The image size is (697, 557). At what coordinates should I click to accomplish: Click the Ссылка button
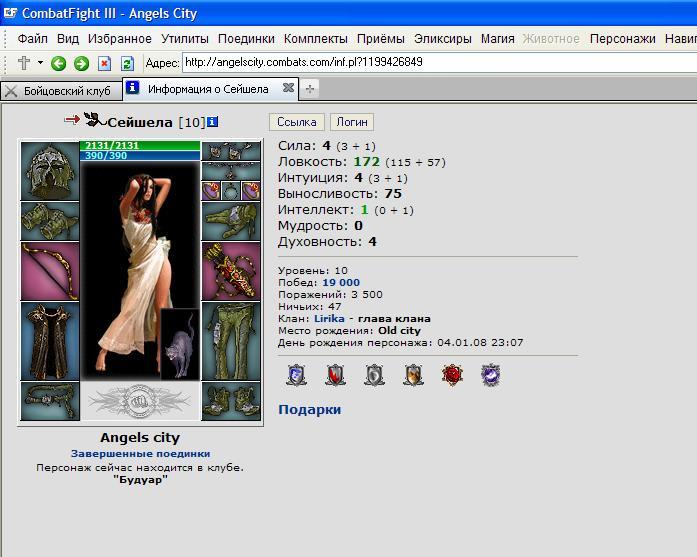(x=296, y=122)
